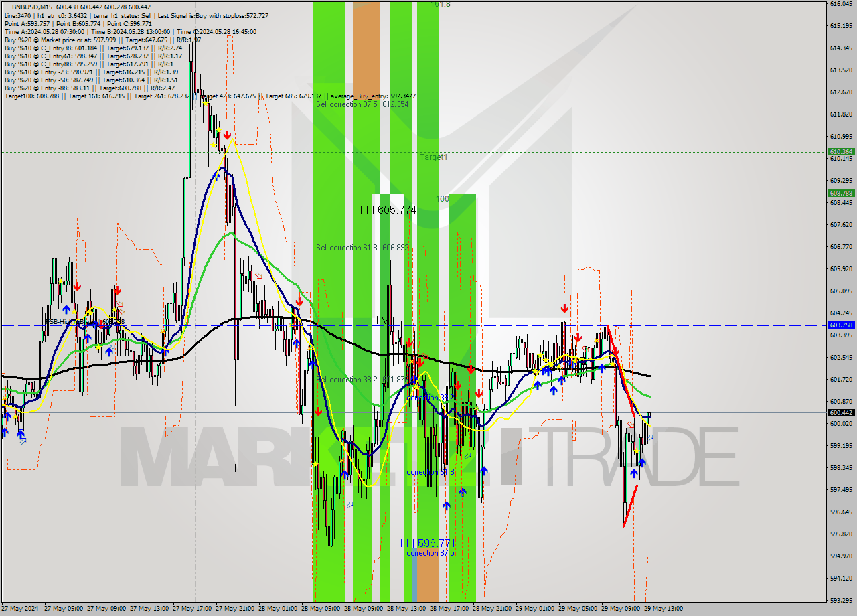Click the green 610.364 price tag
Viewport: 857px width, 616px height.
tap(841, 152)
